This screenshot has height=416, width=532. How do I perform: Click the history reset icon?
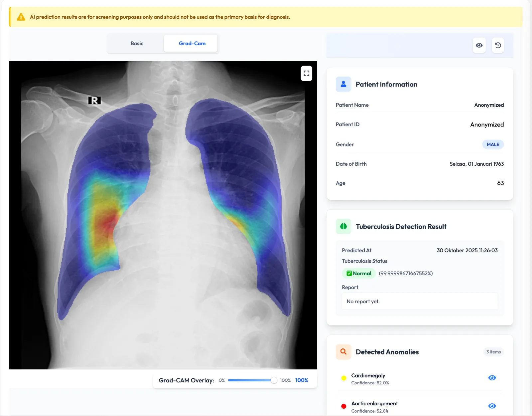coord(498,45)
